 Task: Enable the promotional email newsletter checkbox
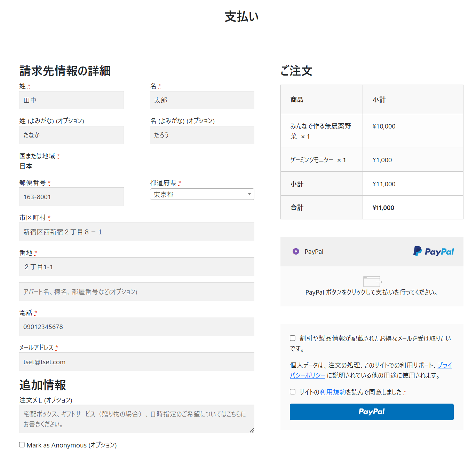click(293, 338)
